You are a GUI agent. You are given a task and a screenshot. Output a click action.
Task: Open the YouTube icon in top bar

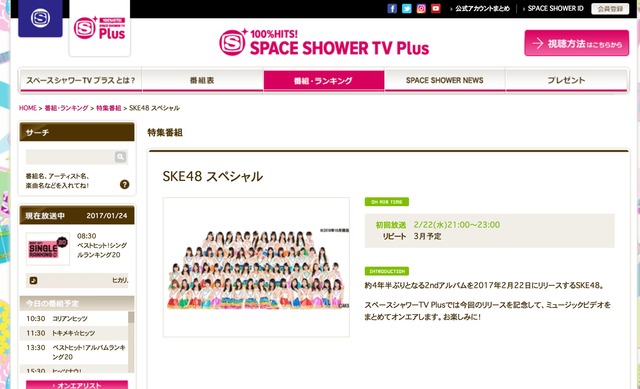click(x=436, y=9)
